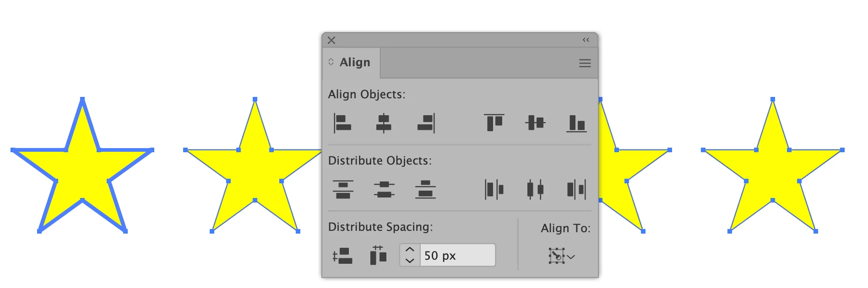Click Vertical Align Center icon
The width and height of the screenshot is (868, 288).
tap(535, 123)
